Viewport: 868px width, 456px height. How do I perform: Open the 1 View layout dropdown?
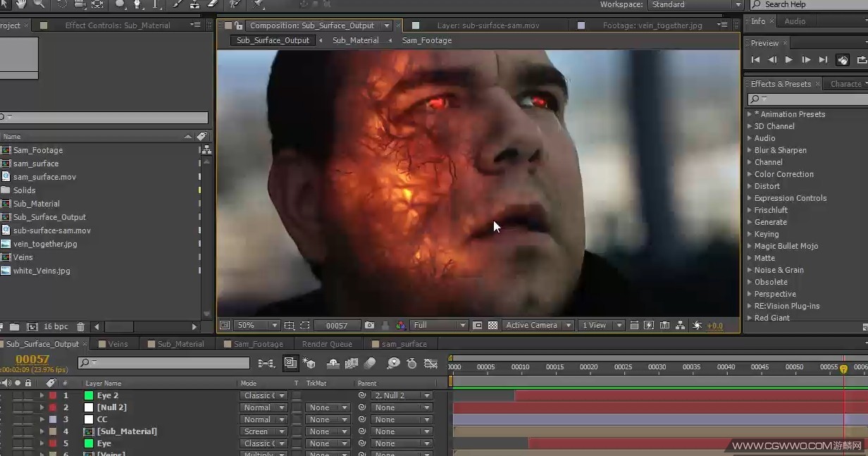[x=601, y=326]
